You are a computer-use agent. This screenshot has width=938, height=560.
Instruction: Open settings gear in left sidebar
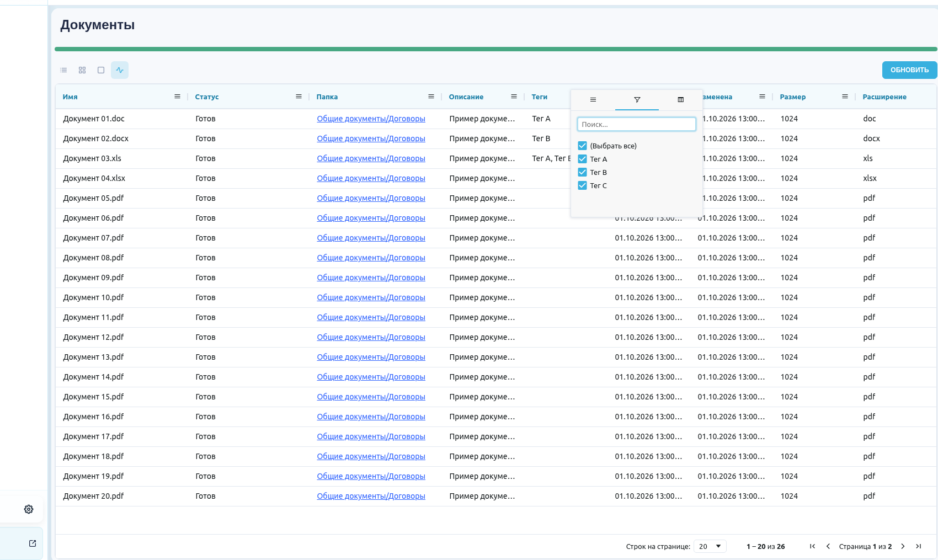point(29,509)
